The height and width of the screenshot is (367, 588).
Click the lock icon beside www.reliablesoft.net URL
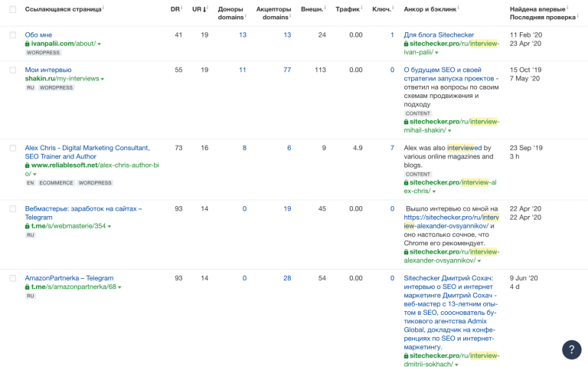coord(28,165)
